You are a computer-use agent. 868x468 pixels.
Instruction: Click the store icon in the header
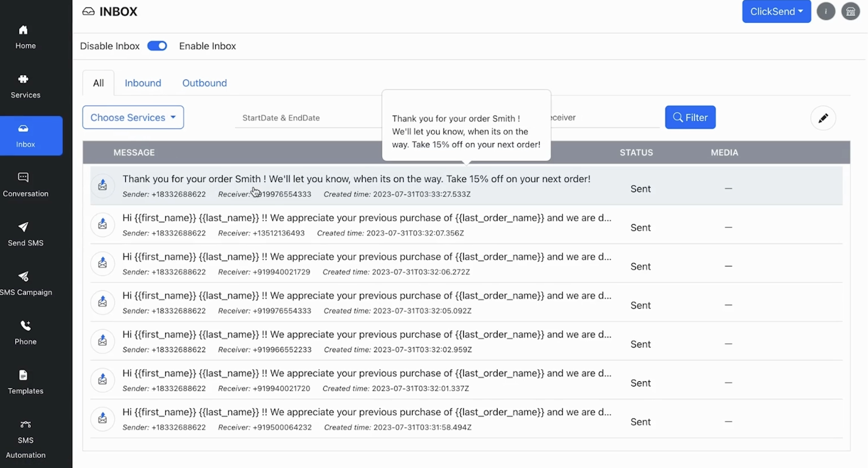point(850,12)
